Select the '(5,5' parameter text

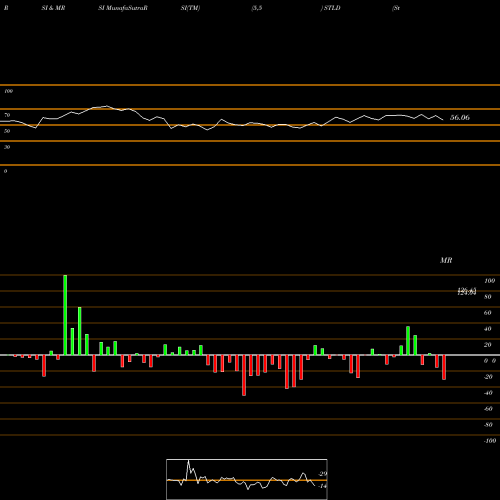257,8
